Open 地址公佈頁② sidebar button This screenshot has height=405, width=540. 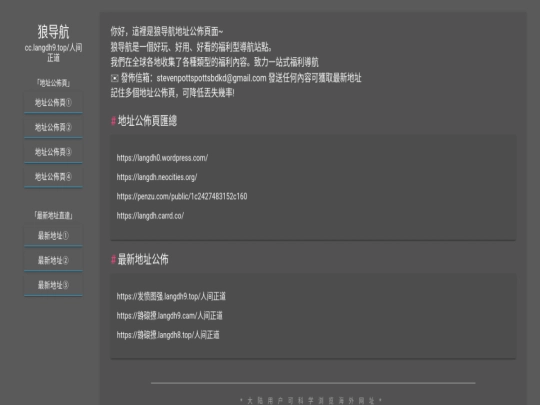53,127
